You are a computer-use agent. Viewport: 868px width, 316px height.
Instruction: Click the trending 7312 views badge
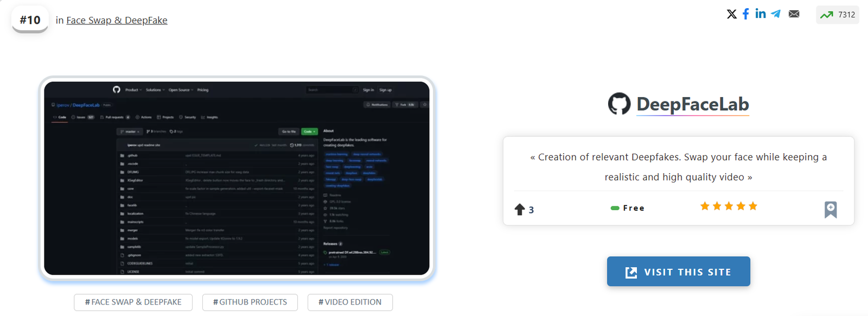pos(837,15)
